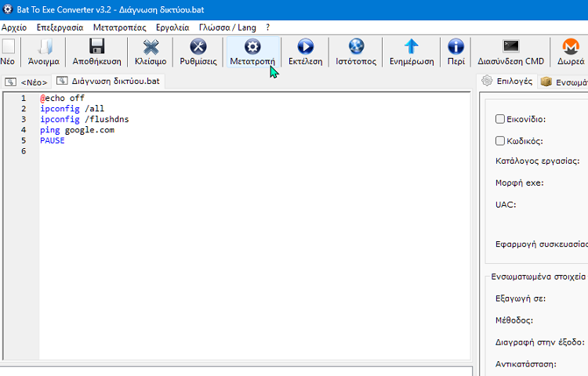Open the Αρχείο menu

tap(14, 27)
